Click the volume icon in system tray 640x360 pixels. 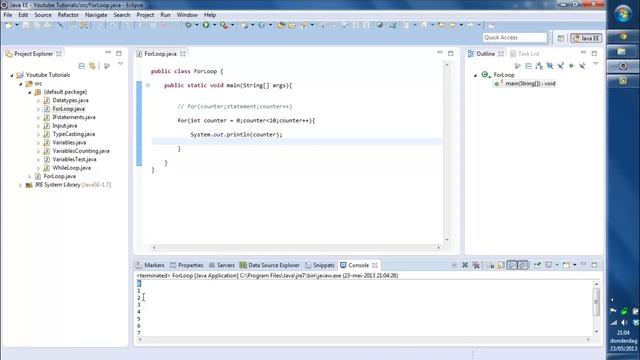624,323
